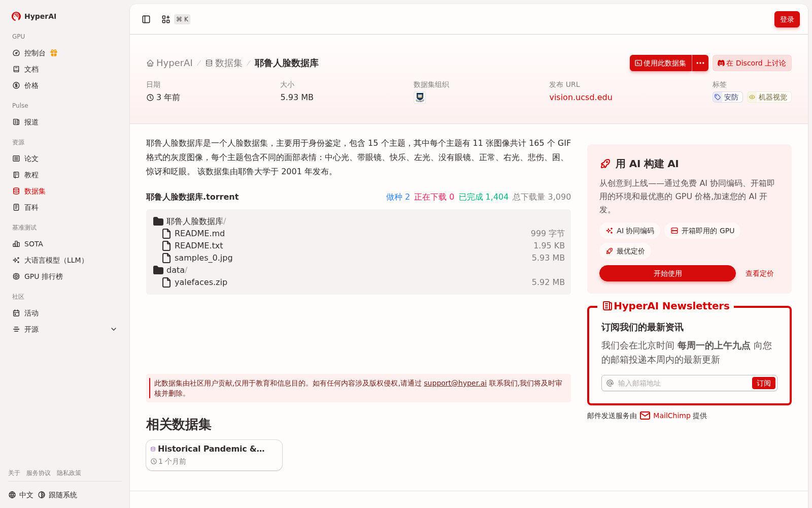812x508 pixels.
Task: Click the 订阅 subscribe button
Action: [763, 383]
